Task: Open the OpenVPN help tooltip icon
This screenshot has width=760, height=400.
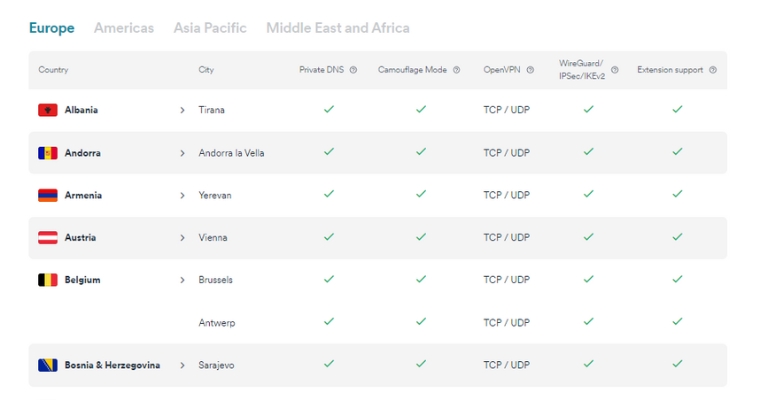Action: point(530,70)
